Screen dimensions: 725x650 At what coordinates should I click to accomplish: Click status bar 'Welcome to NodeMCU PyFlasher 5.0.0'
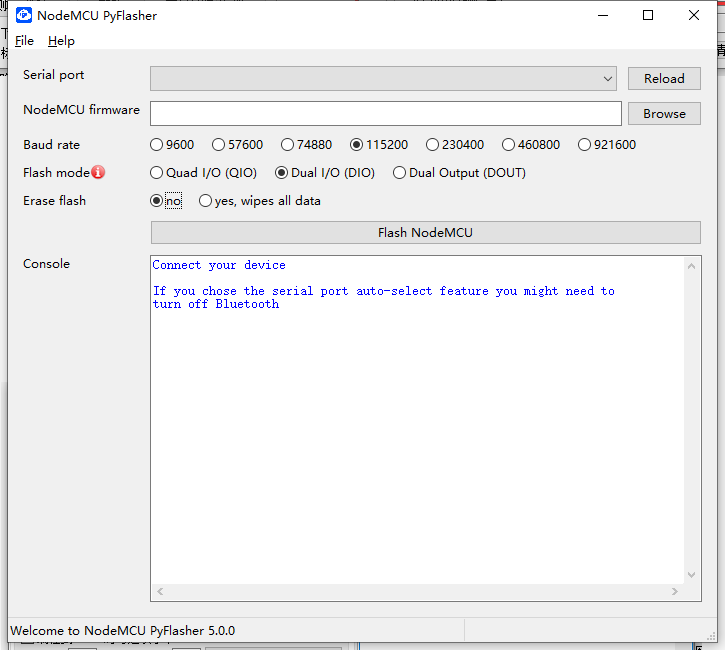pos(123,631)
